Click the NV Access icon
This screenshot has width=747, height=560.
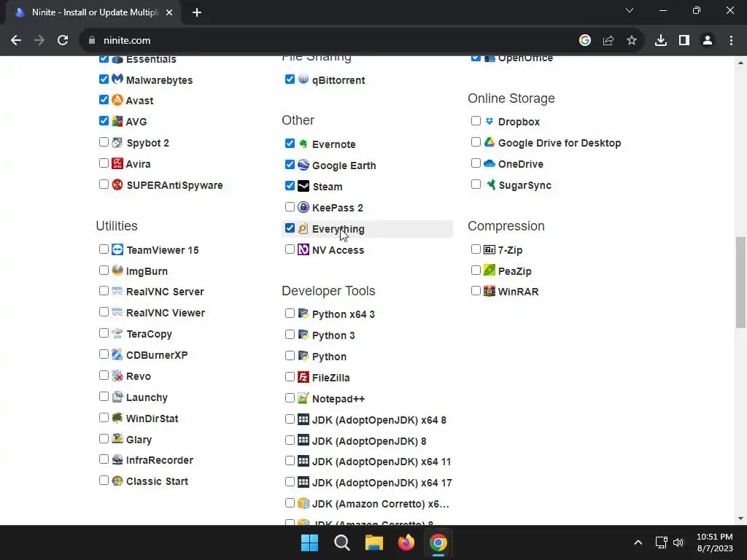coord(303,249)
